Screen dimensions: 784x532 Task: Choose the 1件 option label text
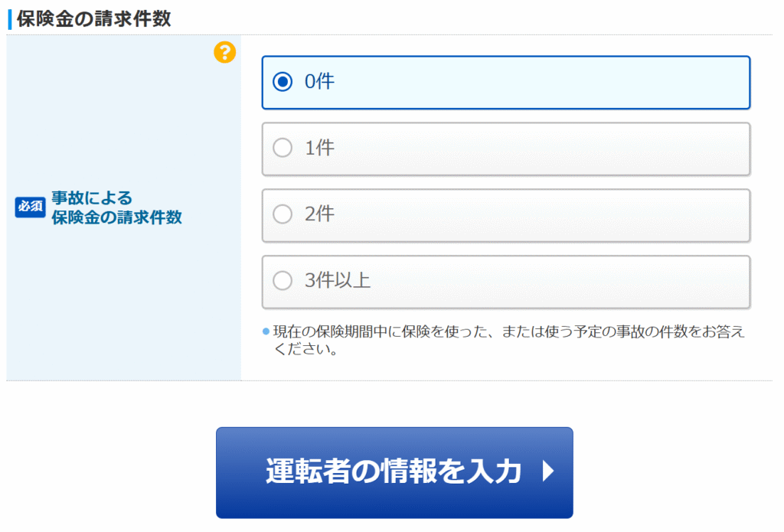coord(319,148)
